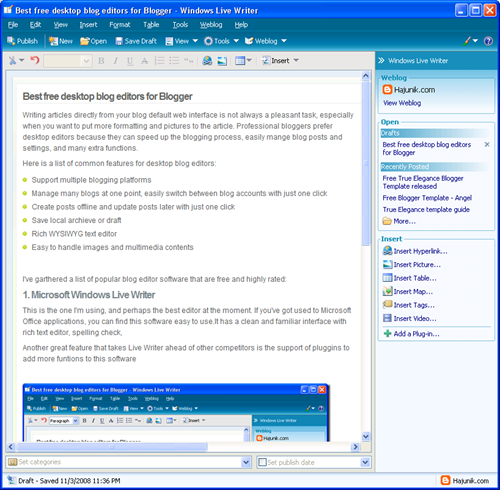500x490 pixels.
Task: Click the Set categories icon
Action: pos(12,462)
